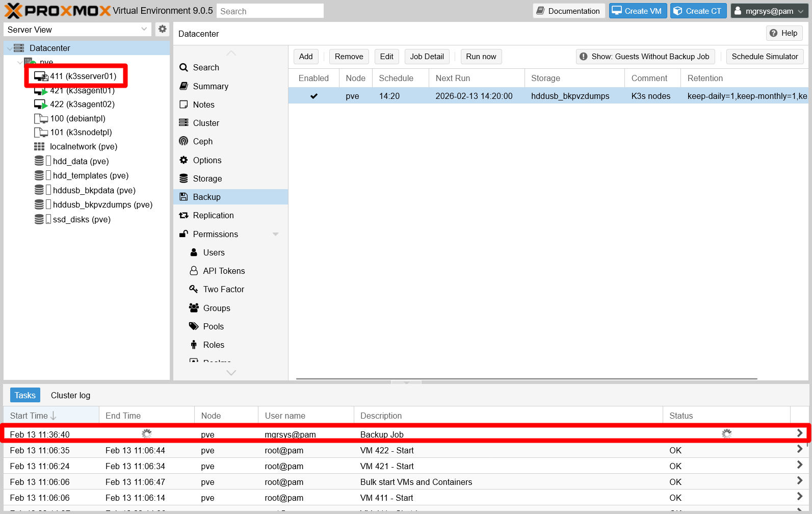Sort by the Next Run column header
The image size is (812, 514).
[x=477, y=78]
